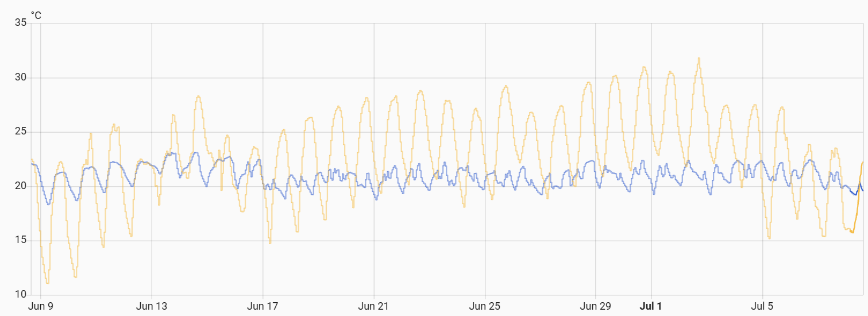Select the 10 label on the y-axis
Viewport: 868px width, 316px height.
pos(20,295)
